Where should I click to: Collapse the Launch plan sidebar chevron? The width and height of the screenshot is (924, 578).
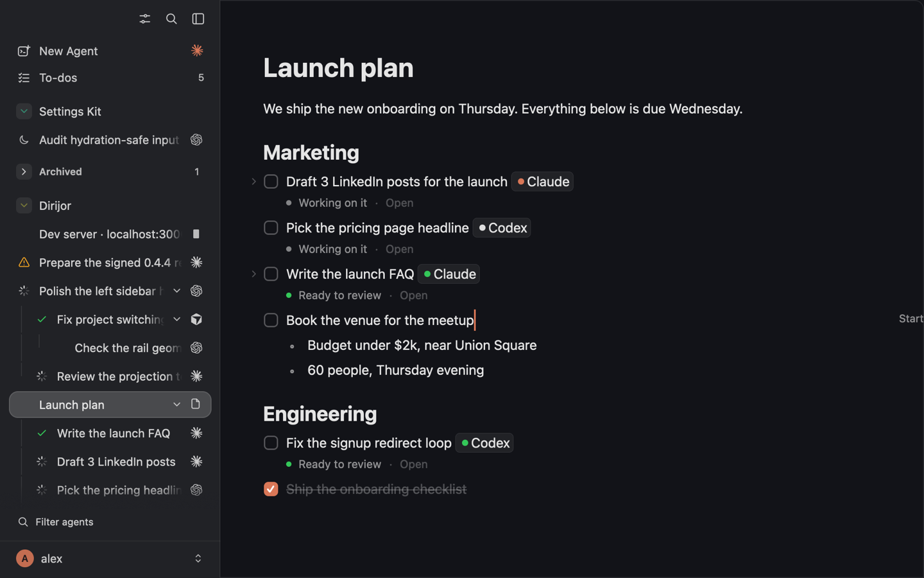point(176,405)
